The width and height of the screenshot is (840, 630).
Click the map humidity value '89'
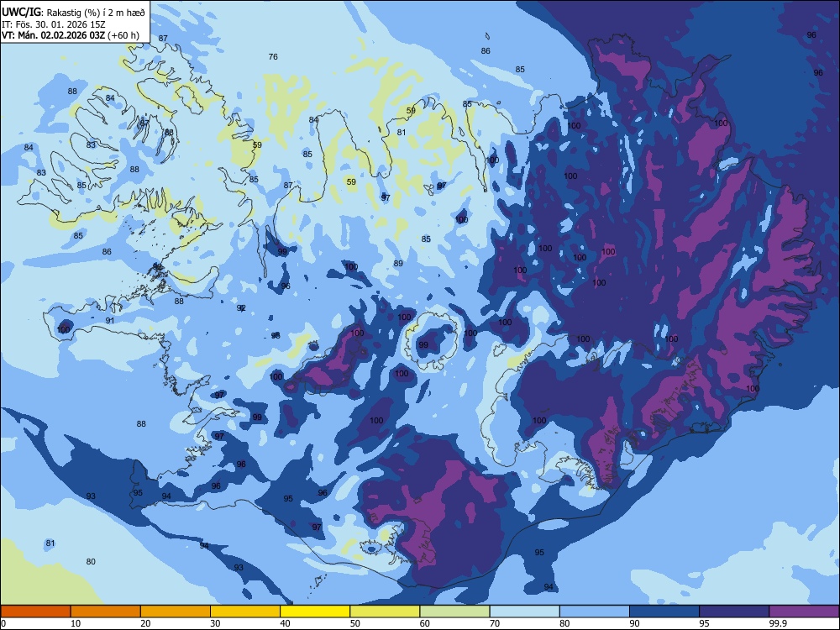tap(398, 264)
